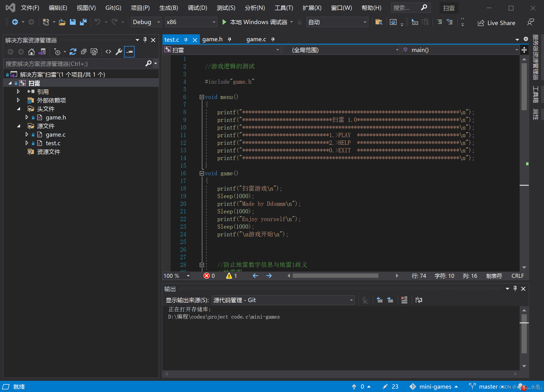544x392 pixels.
Task: Click the View Code angle-brackets icon
Action: 108,52
